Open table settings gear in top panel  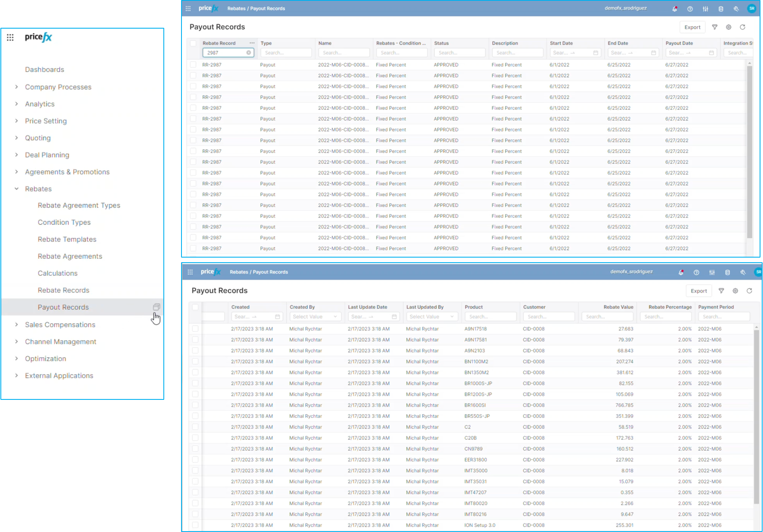coord(728,27)
